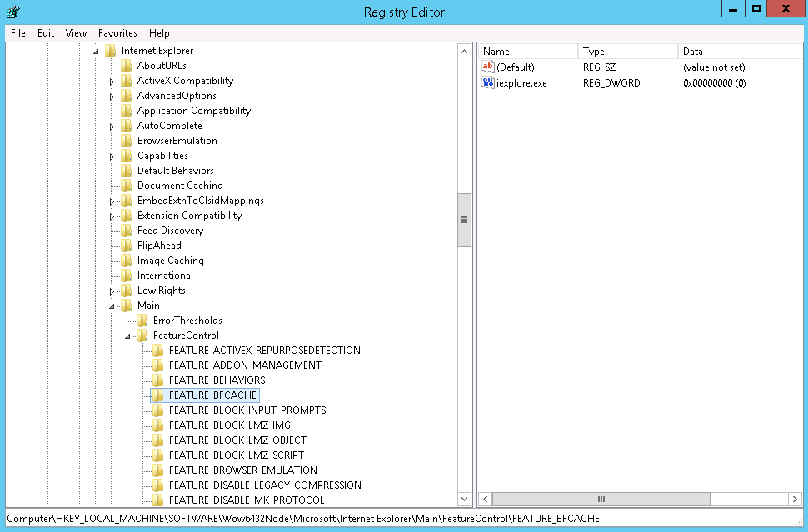Screen dimensions: 808x532
Task: Select the FEATURE_DISABLE_MK_PROTOCOL key
Action: tap(247, 500)
